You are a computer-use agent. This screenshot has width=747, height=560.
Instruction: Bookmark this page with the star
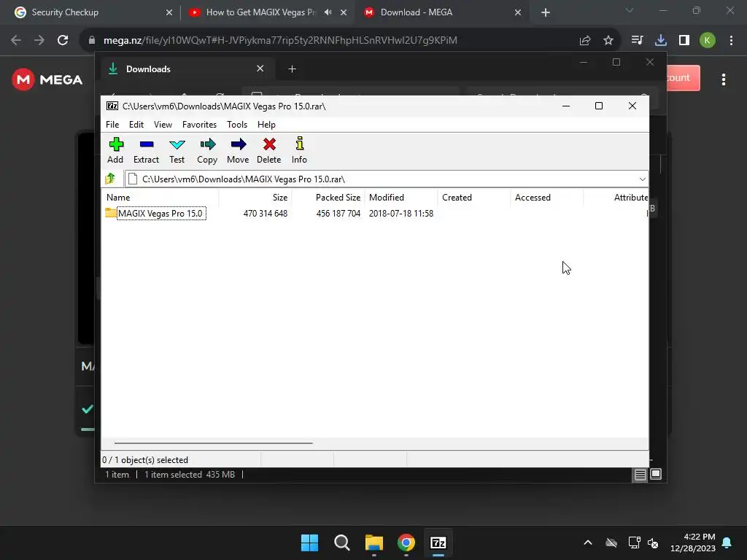[608, 41]
